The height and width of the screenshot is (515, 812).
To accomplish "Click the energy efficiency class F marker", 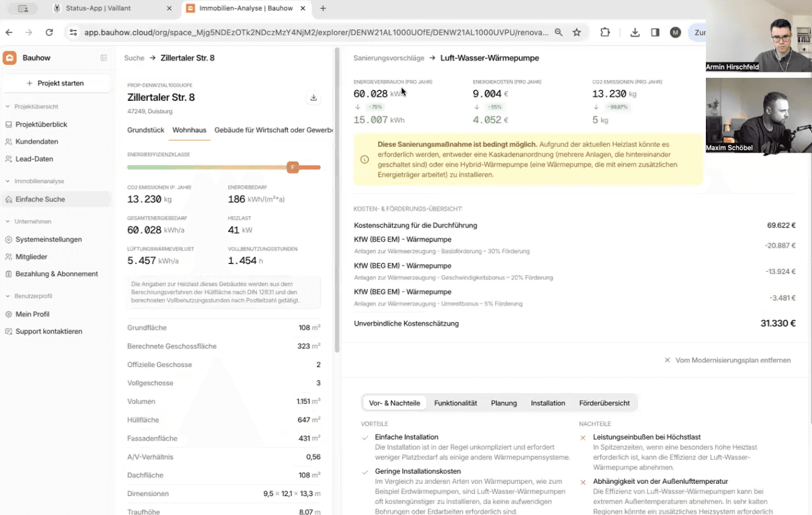I will 293,167.
